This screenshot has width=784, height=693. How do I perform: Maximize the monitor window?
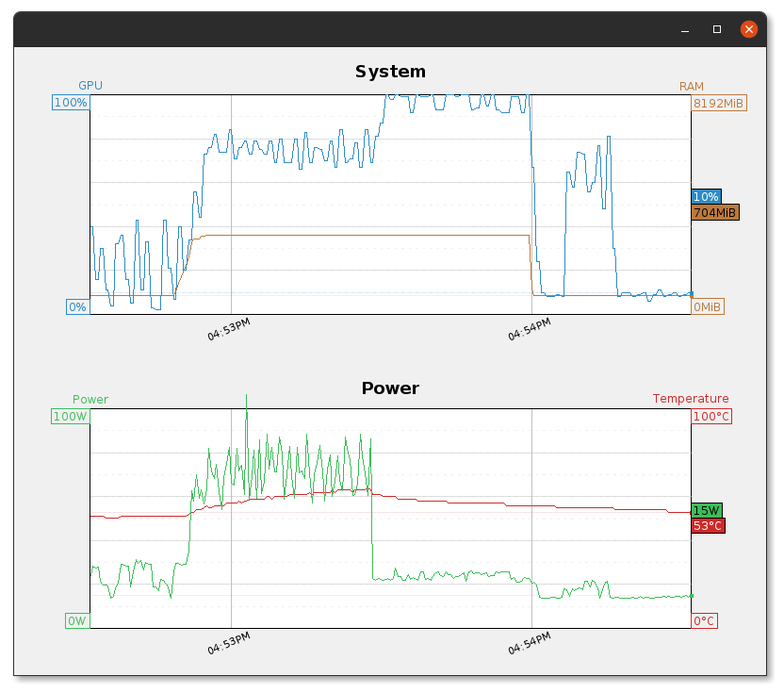717,29
